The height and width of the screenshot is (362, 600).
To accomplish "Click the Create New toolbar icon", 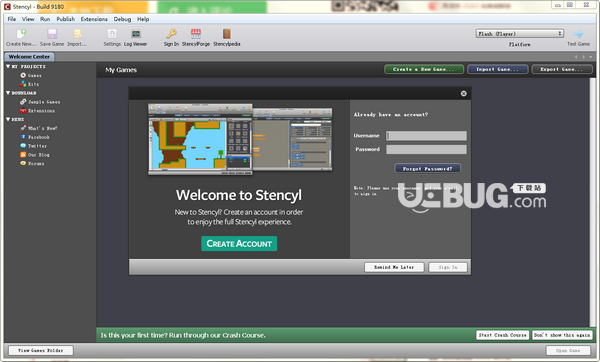I will click(21, 34).
